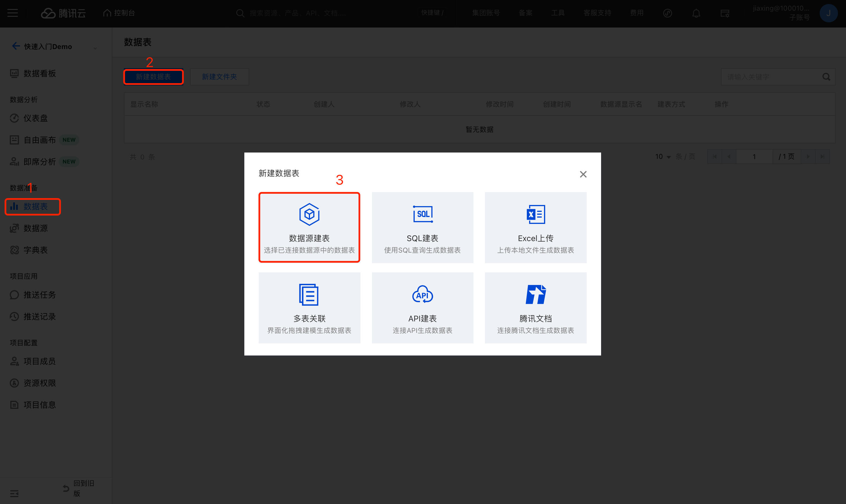Screen dimensions: 846x504
Task: Open 推送任务 in the sidebar
Action: coord(33,295)
